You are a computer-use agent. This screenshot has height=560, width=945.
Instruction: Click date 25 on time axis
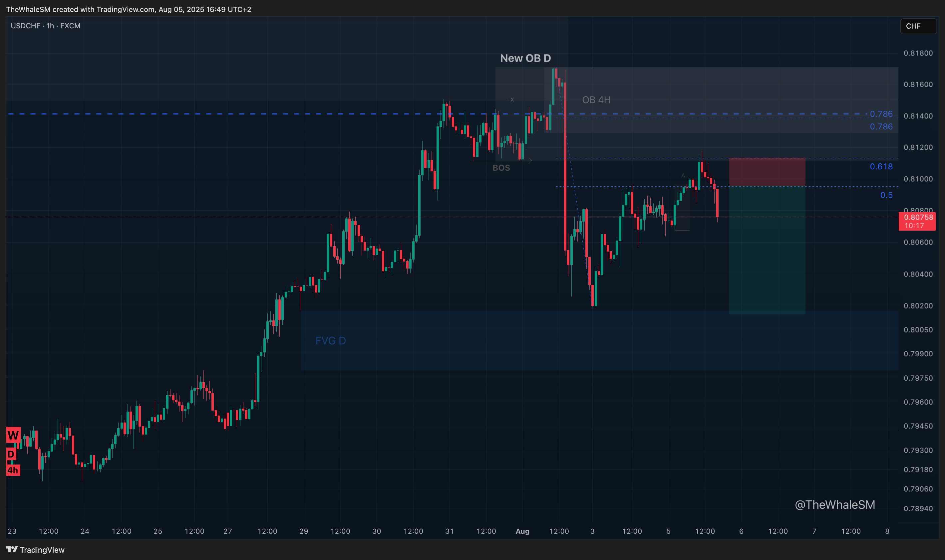pos(158,531)
